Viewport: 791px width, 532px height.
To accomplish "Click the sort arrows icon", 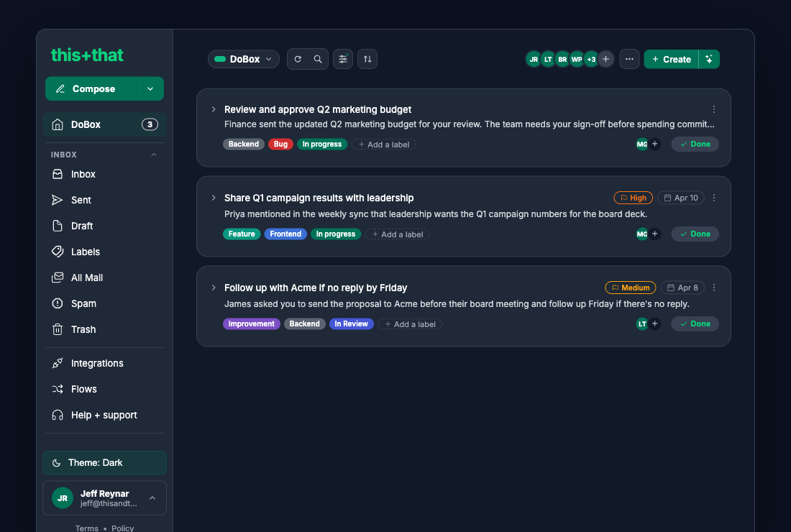I will pos(367,59).
